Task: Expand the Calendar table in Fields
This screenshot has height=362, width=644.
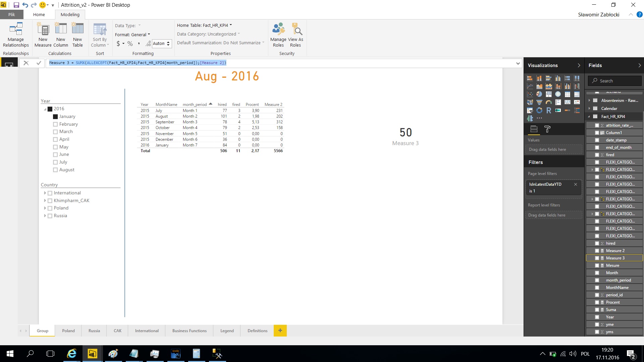Action: (x=589, y=108)
